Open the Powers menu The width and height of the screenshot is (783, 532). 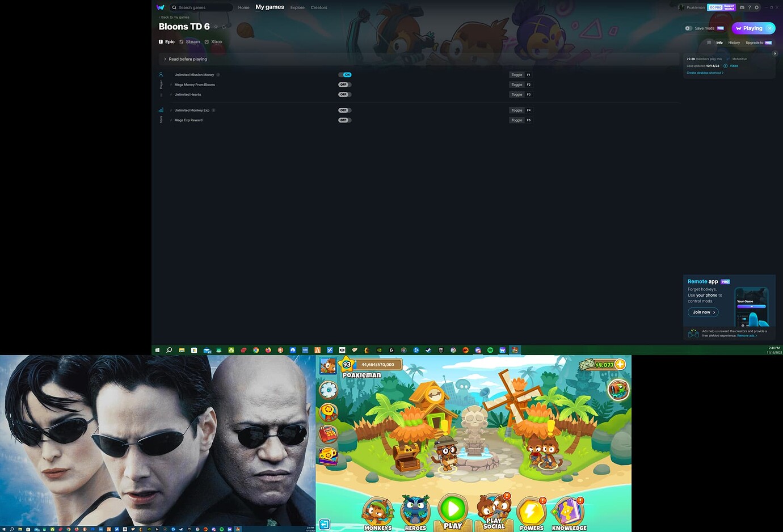click(x=531, y=510)
